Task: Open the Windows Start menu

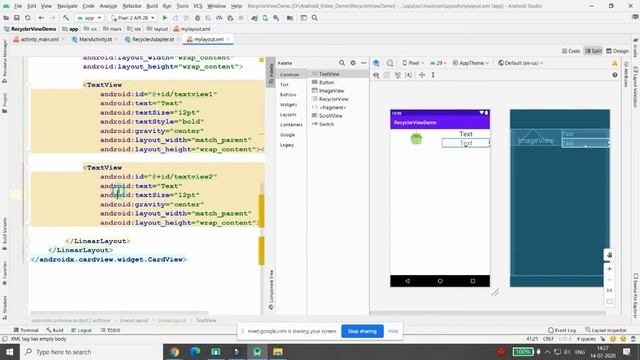Action: [9, 352]
